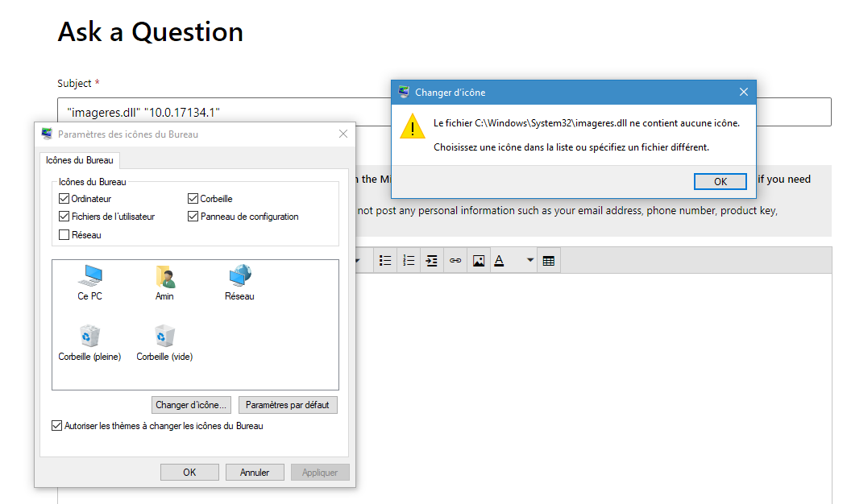This screenshot has height=504, width=847.
Task: Insert a hyperlink via the link icon
Action: pos(455,261)
